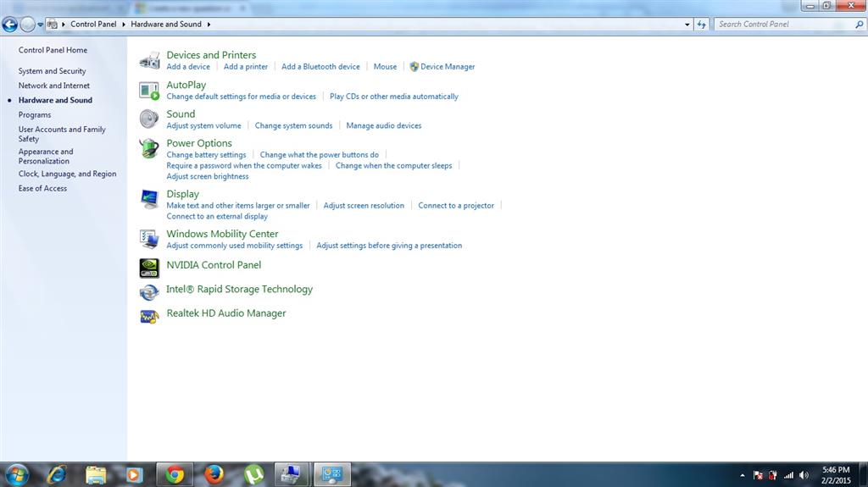Click the Refresh button beside address bar
The height and width of the screenshot is (487, 868).
[701, 25]
